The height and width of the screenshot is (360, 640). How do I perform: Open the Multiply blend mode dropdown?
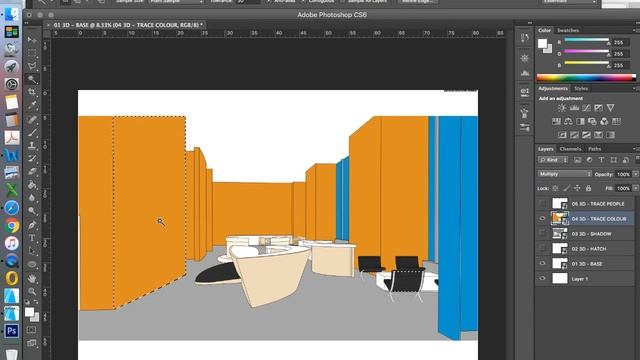564,174
